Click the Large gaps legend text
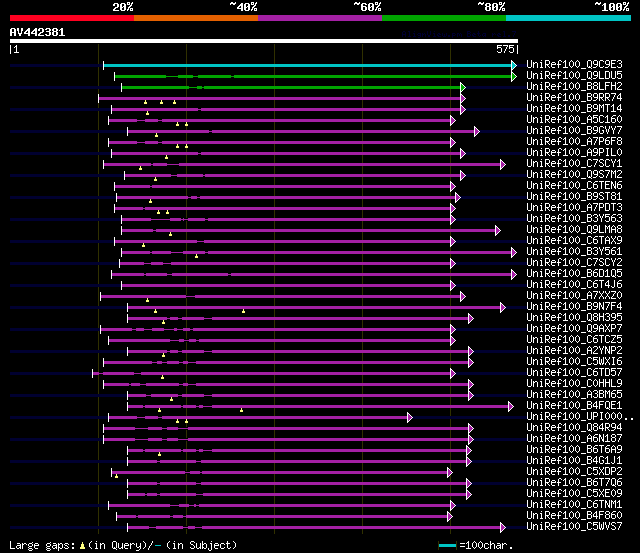Viewport: 640px width, 553px height. point(42,546)
